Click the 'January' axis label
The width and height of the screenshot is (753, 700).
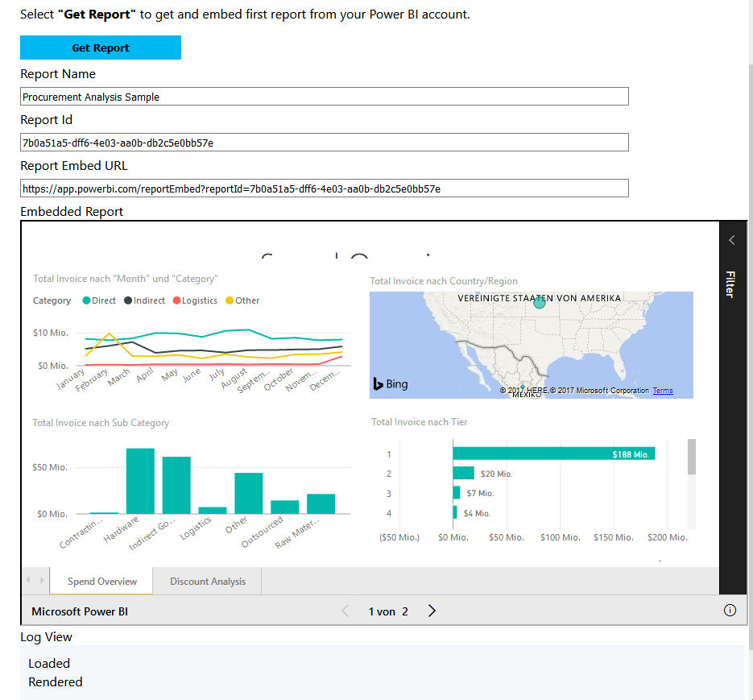[x=70, y=379]
